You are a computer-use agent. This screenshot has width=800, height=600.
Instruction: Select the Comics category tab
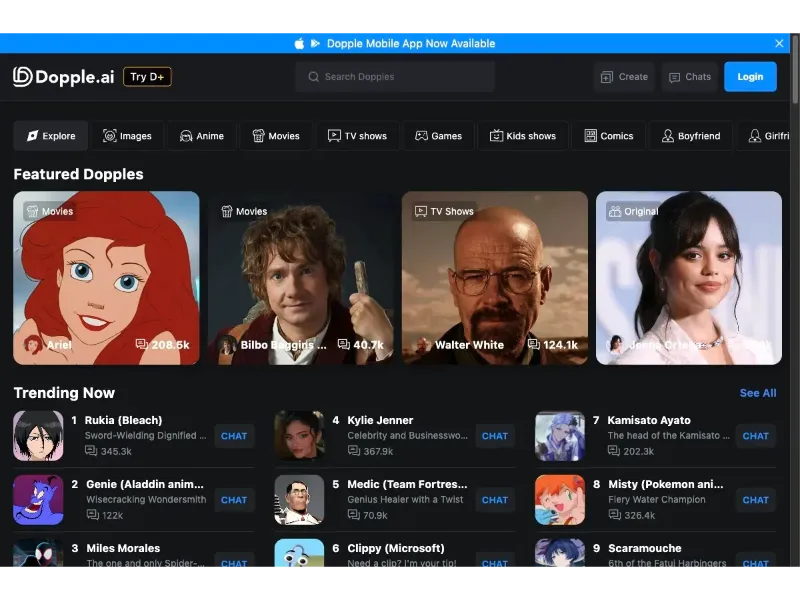608,136
